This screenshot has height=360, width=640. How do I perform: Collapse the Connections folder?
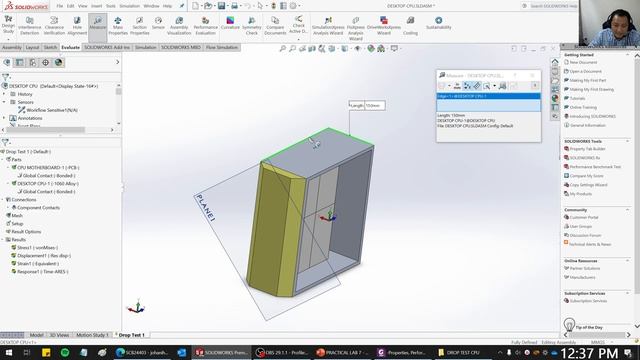pyautogui.click(x=3, y=200)
